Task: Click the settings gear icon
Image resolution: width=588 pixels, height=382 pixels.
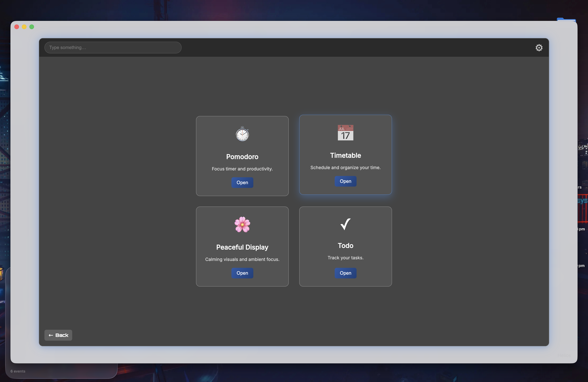Action: [539, 47]
